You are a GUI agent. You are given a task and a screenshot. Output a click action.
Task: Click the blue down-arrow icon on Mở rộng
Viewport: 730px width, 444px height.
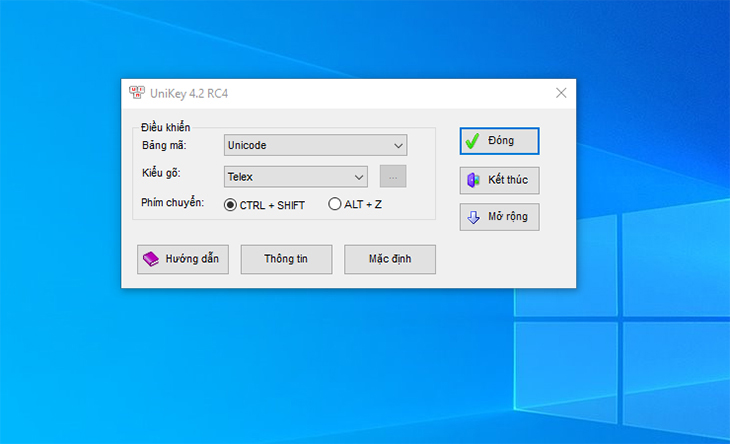pyautogui.click(x=473, y=217)
